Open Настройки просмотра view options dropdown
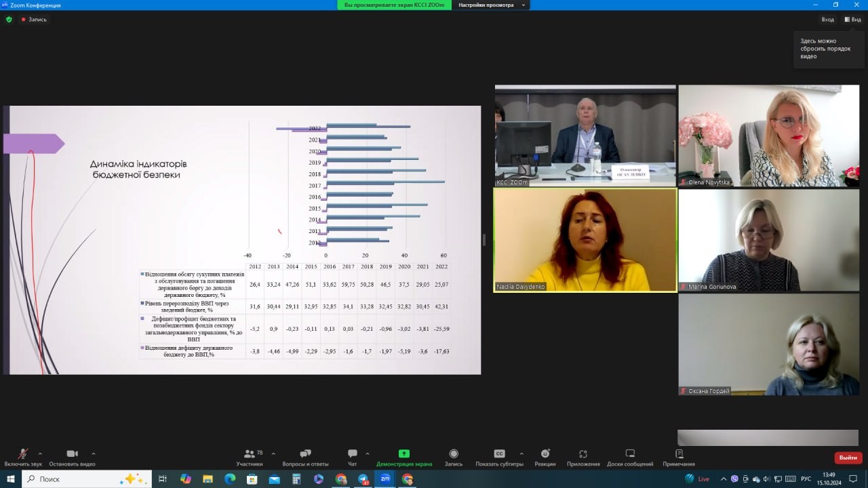The height and width of the screenshot is (488, 868). click(490, 5)
